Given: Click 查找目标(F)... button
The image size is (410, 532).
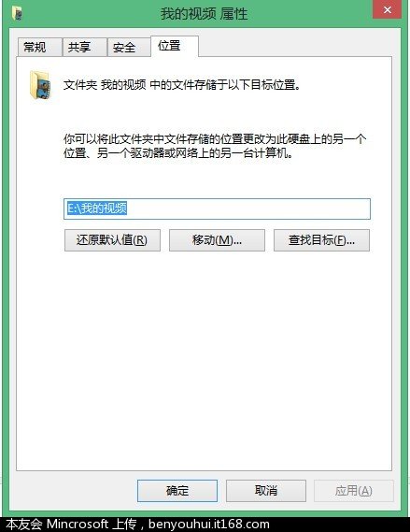Looking at the screenshot, I should tap(321, 240).
